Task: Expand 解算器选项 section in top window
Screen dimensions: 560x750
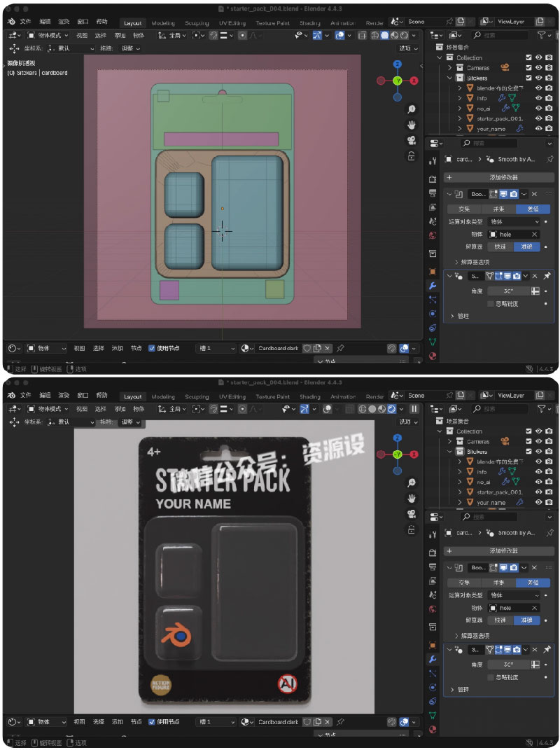Action: pos(472,262)
